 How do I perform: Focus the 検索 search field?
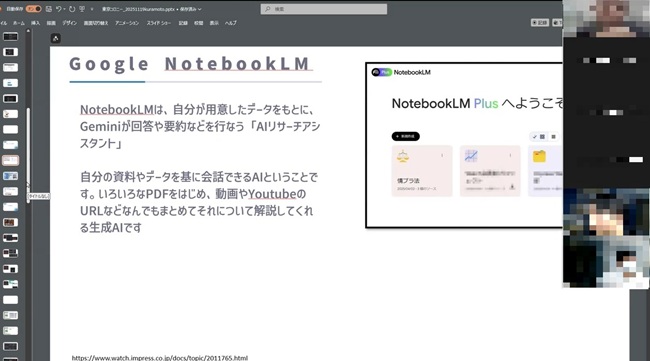324,9
